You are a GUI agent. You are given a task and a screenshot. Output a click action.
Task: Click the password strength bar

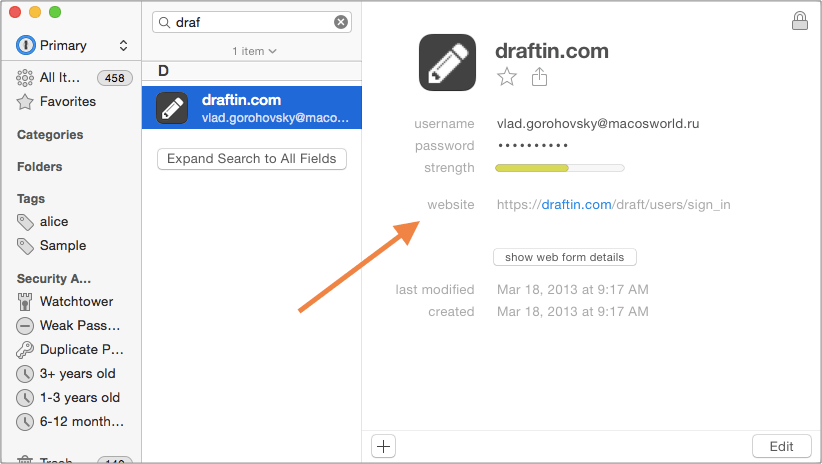tap(560, 168)
